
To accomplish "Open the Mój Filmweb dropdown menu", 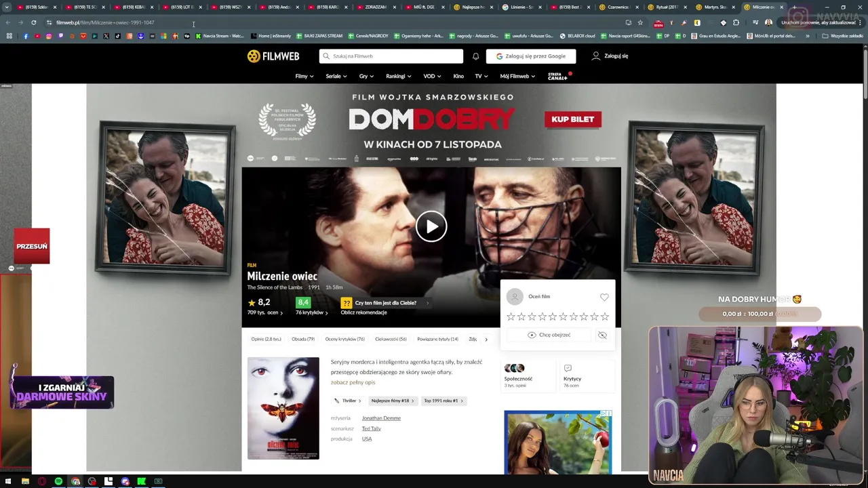I will tap(517, 76).
